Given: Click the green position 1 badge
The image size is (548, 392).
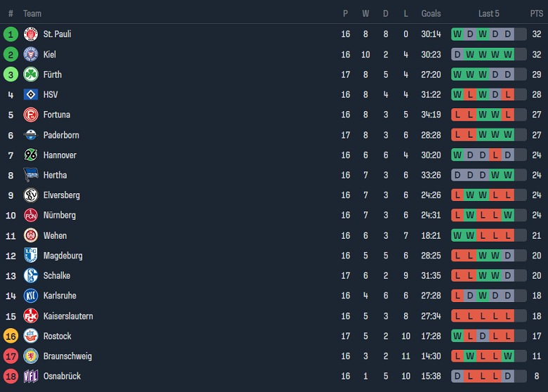Looking at the screenshot, I should [11, 34].
